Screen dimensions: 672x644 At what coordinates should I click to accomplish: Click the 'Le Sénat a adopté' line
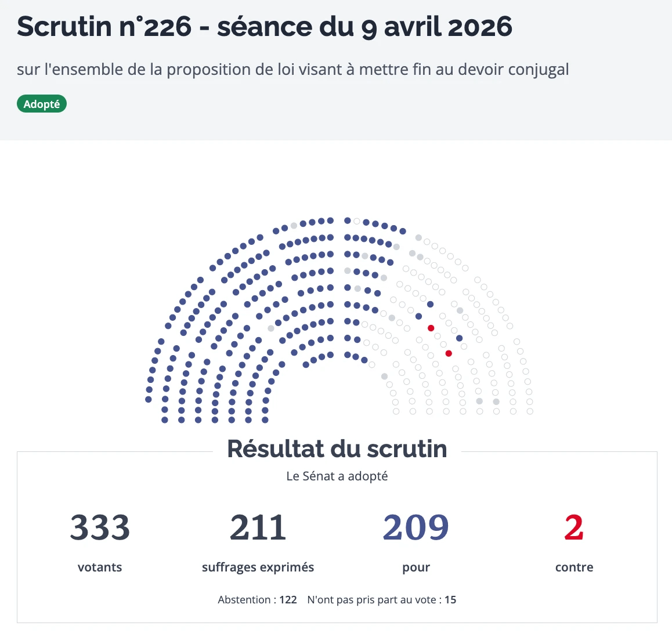pyautogui.click(x=337, y=476)
